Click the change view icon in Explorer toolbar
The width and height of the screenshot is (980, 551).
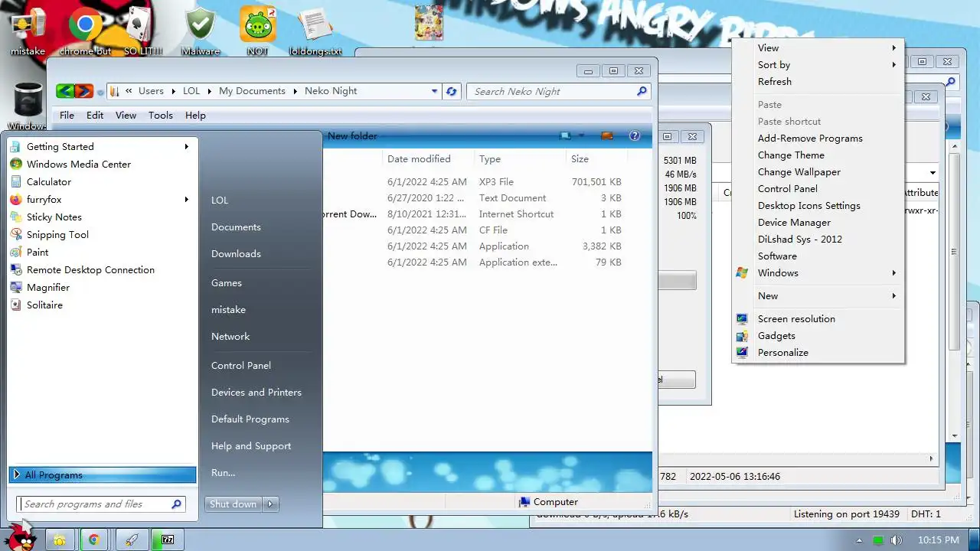(x=565, y=135)
